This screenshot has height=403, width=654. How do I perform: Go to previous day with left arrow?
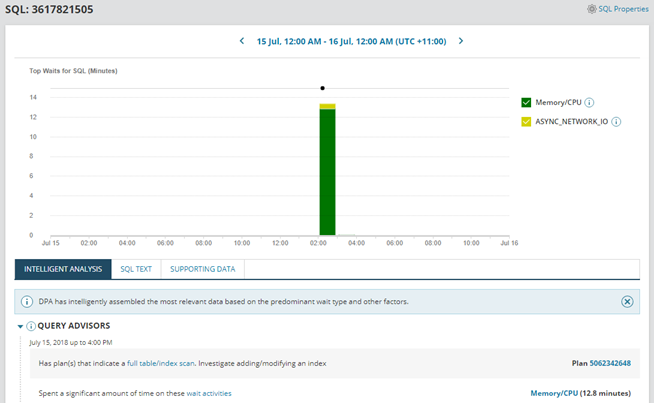[x=241, y=41]
